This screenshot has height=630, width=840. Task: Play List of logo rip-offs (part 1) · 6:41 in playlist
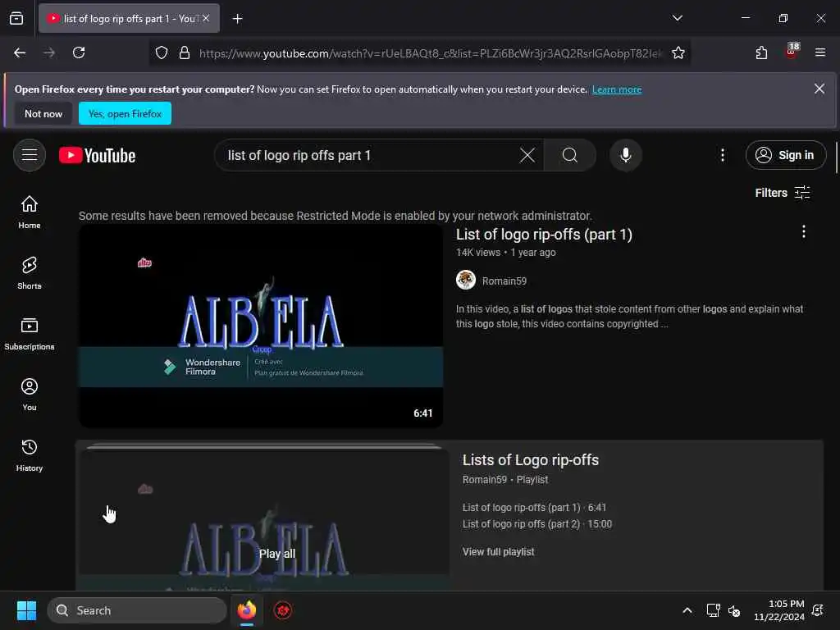534,507
